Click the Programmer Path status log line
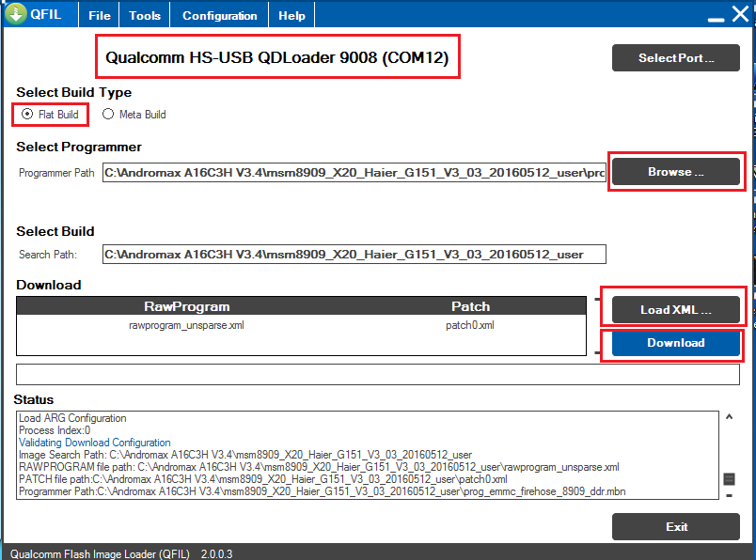This screenshot has width=756, height=560. pyautogui.click(x=323, y=491)
